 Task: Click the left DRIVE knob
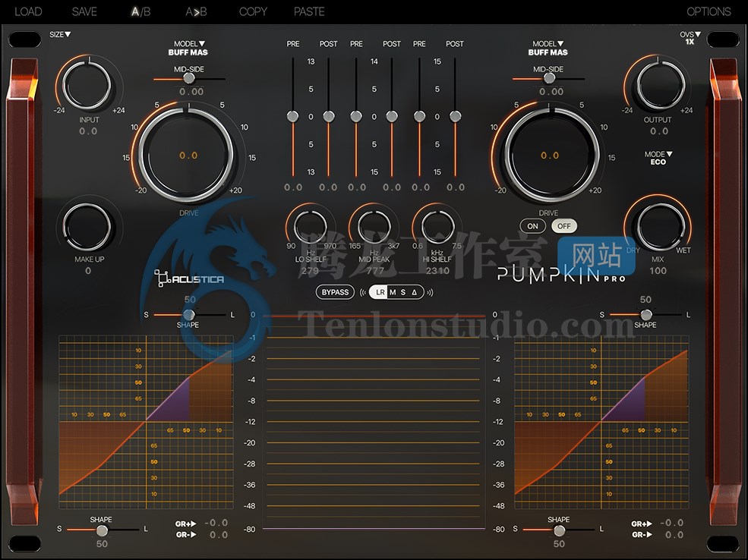(x=187, y=156)
